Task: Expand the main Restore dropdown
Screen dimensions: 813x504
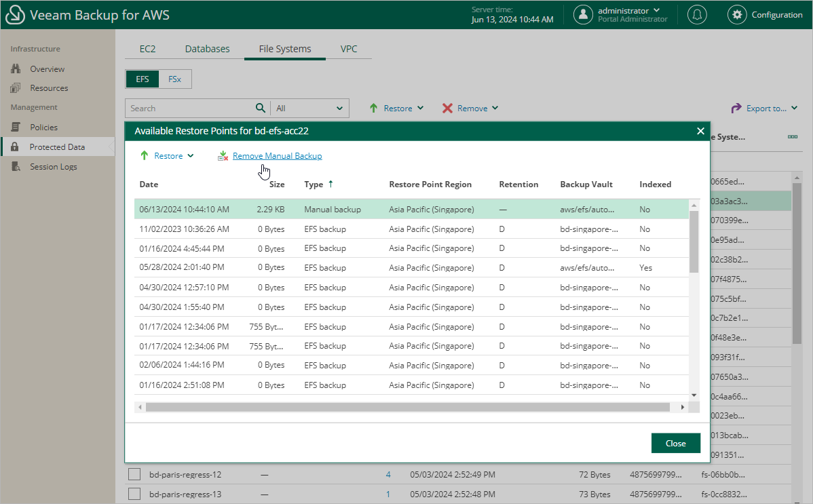Action: 421,108
